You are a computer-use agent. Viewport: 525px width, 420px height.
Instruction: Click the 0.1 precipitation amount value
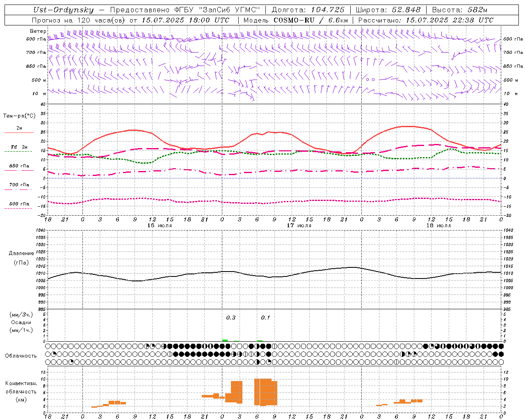pyautogui.click(x=265, y=317)
